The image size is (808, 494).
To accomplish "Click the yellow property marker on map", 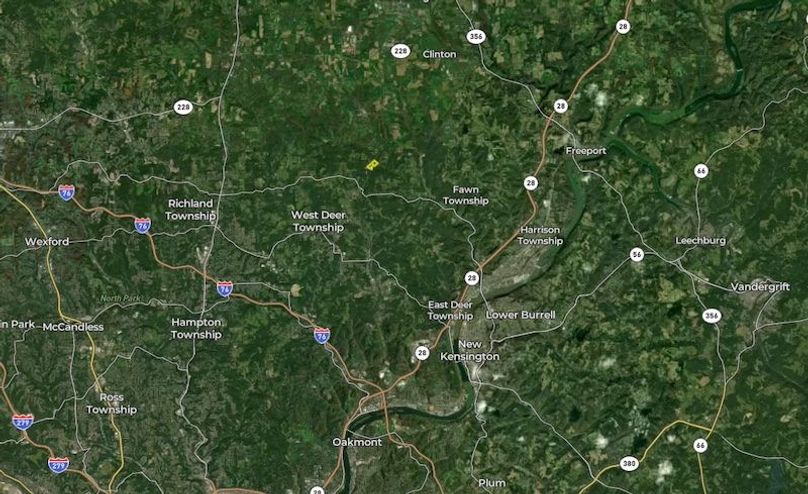I will pyautogui.click(x=372, y=165).
